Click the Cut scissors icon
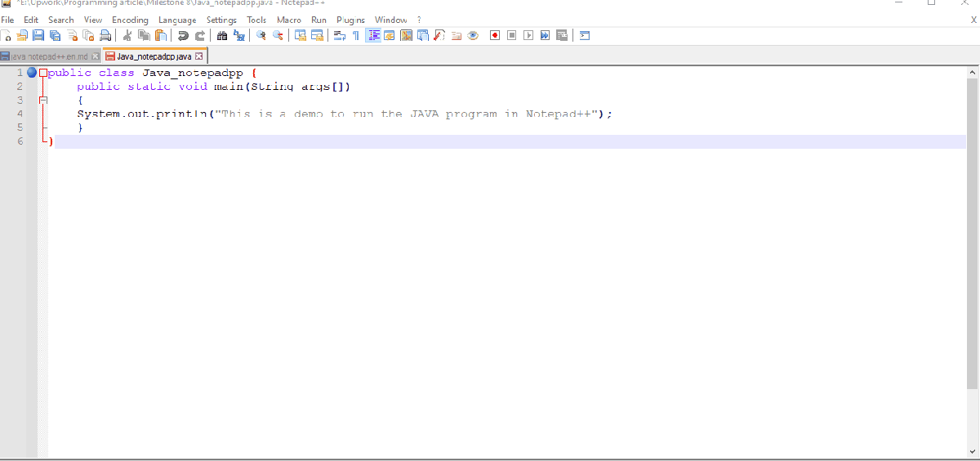Image resolution: width=980 pixels, height=461 pixels. point(127,35)
